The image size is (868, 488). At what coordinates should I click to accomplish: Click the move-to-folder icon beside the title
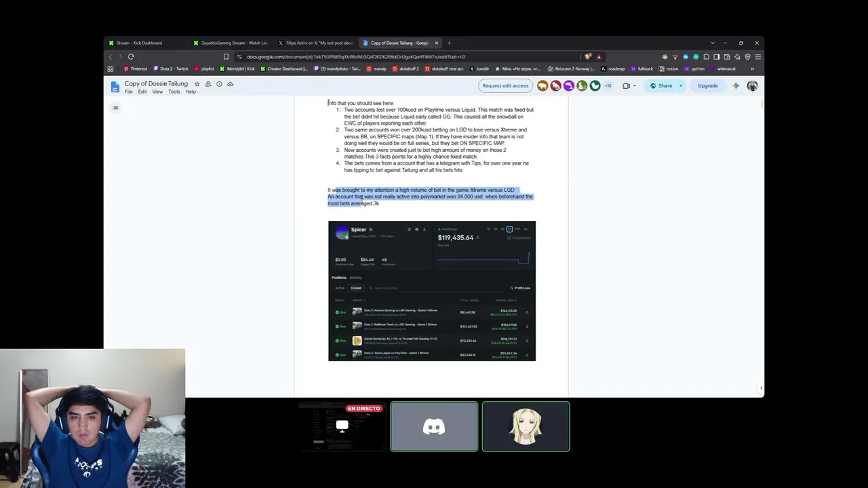pos(208,84)
